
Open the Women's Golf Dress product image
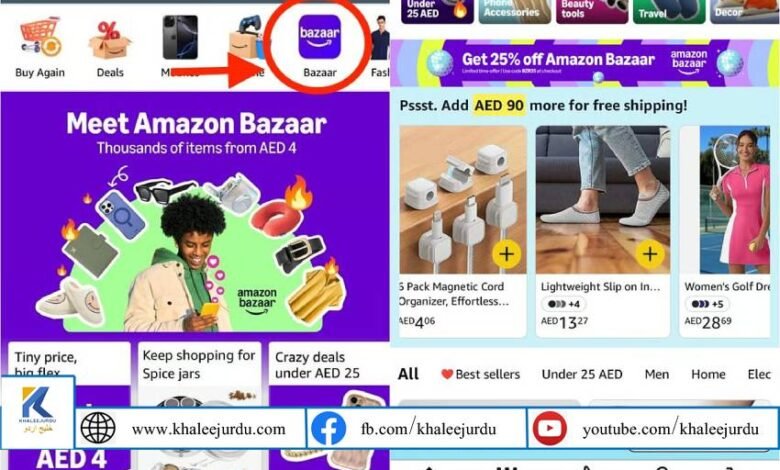(x=734, y=200)
